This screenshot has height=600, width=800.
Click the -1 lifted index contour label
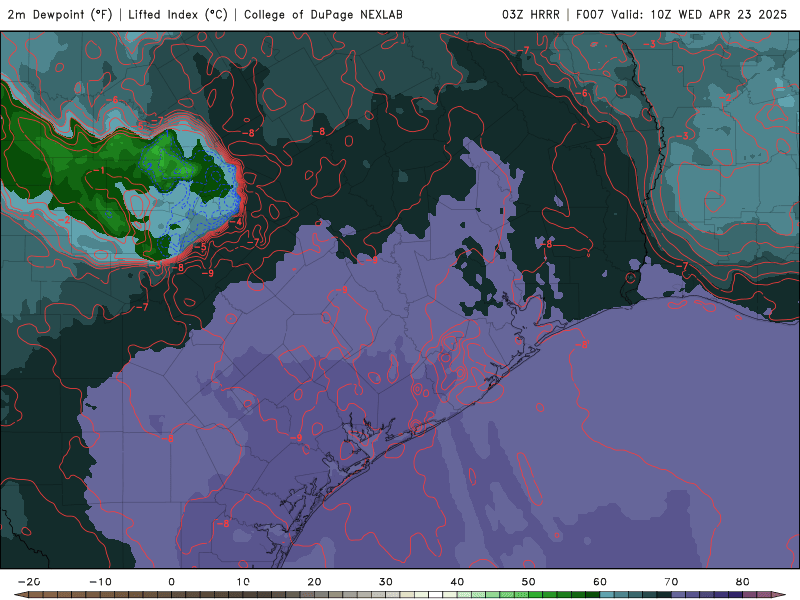coord(99,170)
